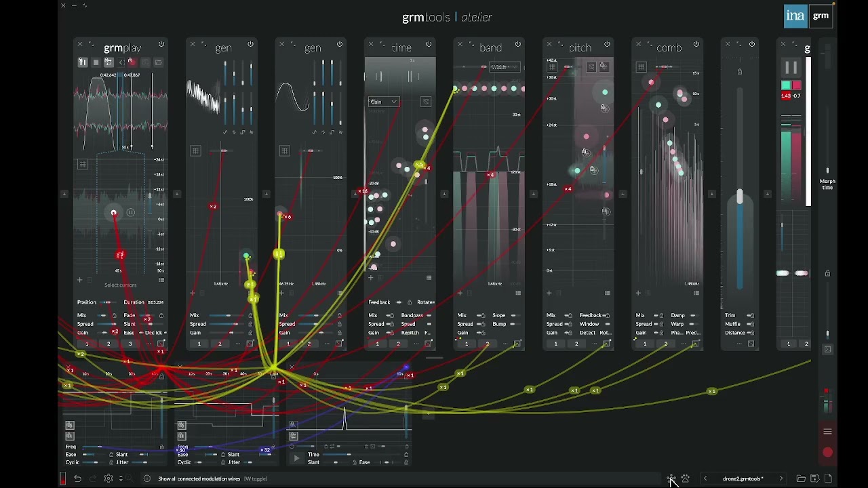Toggle band module power button
The height and width of the screenshot is (488, 868).
coord(518,44)
